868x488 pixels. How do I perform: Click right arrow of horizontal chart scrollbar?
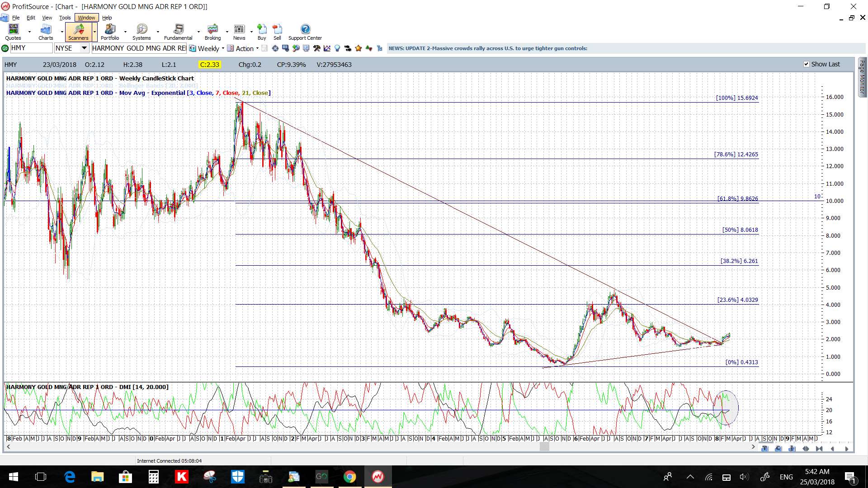[x=753, y=446]
